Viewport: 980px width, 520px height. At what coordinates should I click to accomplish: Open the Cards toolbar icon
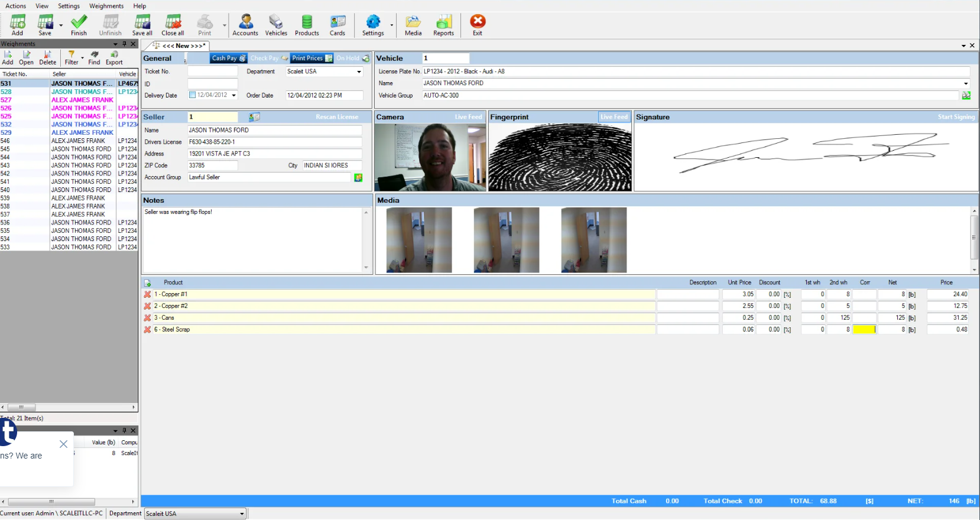(x=338, y=25)
